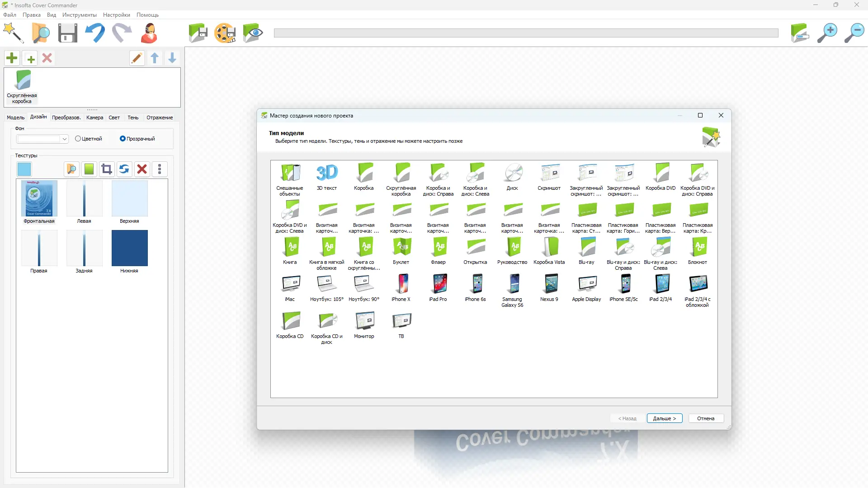Click the magic wand new project icon
Screen dimensions: 868x488
point(13,33)
